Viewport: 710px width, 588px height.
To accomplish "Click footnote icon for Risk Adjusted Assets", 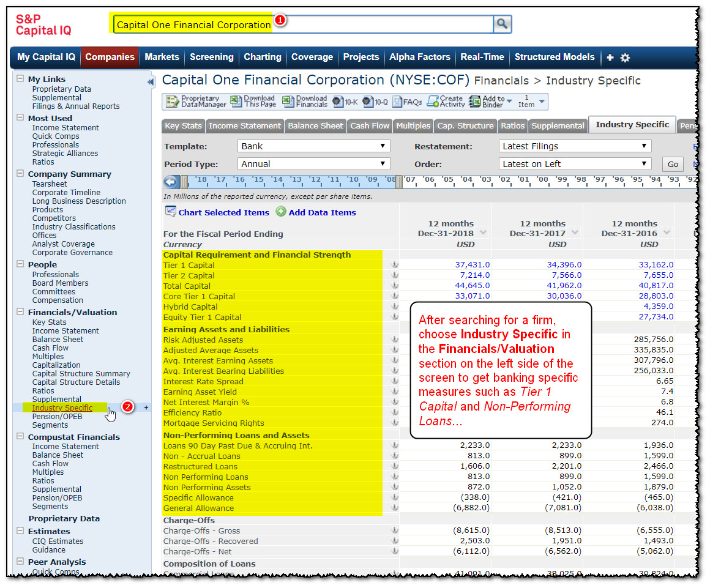I will click(395, 340).
